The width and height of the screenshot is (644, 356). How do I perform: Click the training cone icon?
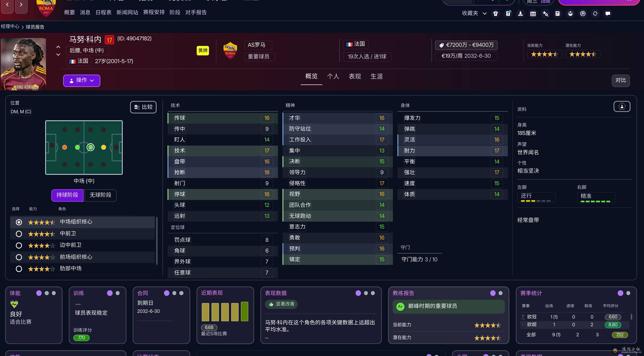coord(520,14)
